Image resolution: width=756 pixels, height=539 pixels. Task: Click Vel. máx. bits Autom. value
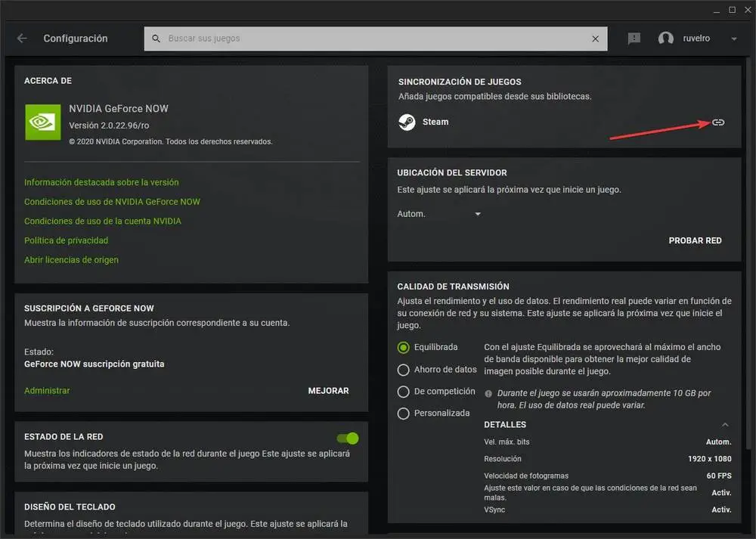coord(718,442)
